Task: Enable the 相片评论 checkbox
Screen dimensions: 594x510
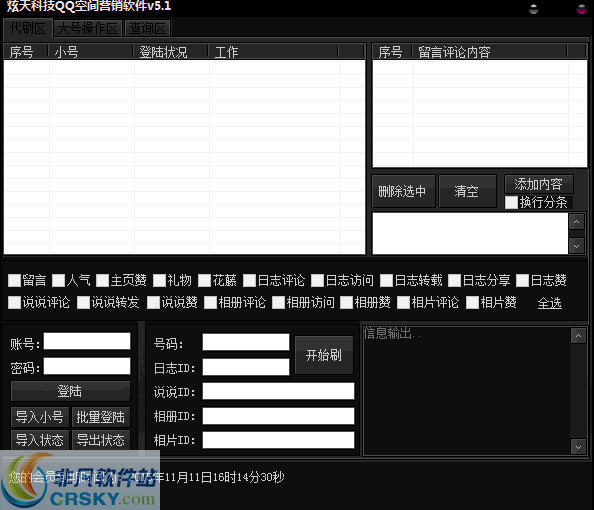Action: (403, 302)
